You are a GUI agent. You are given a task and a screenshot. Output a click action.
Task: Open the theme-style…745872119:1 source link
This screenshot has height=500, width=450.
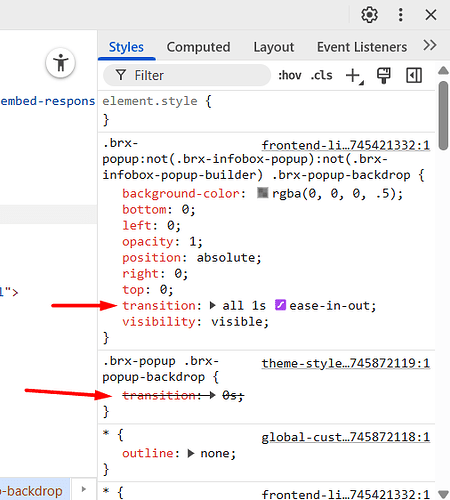pyautogui.click(x=346, y=363)
